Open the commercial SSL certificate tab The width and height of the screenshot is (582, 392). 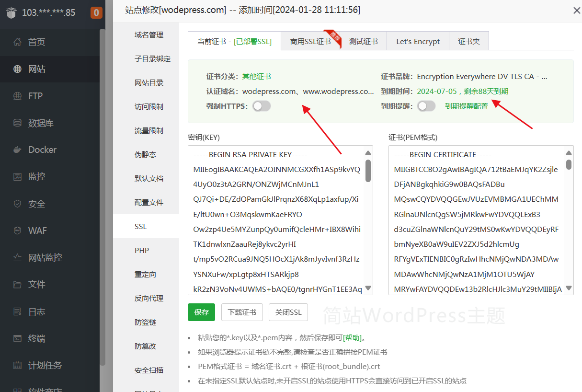[310, 42]
